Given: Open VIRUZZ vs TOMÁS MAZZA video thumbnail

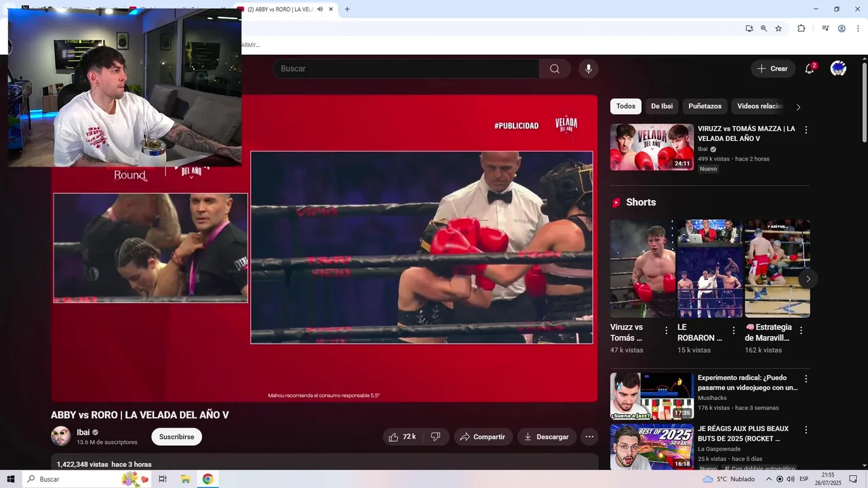Looking at the screenshot, I should click(x=652, y=147).
